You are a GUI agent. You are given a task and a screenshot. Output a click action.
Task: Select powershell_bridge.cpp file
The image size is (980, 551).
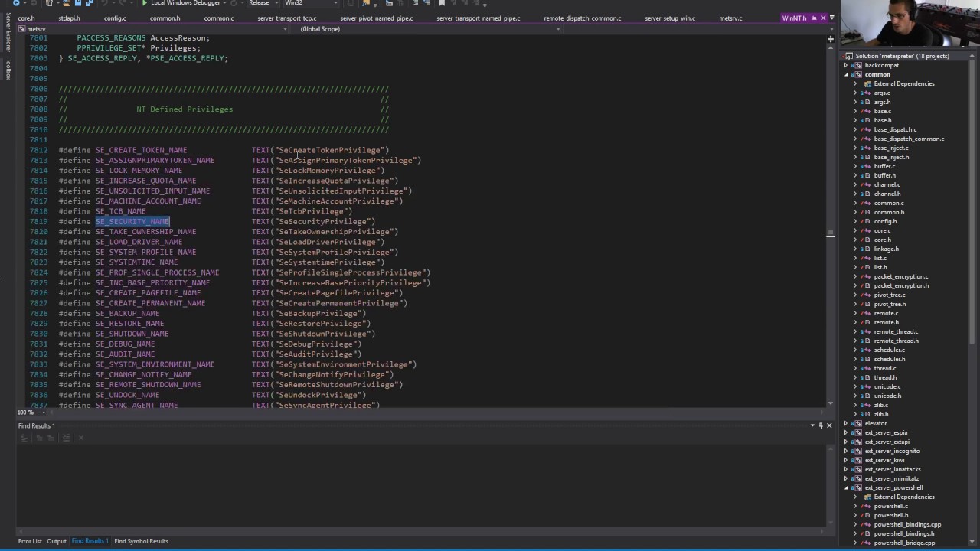tap(904, 543)
